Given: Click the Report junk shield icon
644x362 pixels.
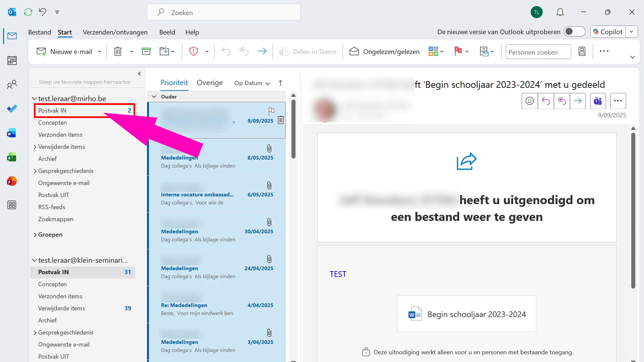Looking at the screenshot, I should 194,51.
